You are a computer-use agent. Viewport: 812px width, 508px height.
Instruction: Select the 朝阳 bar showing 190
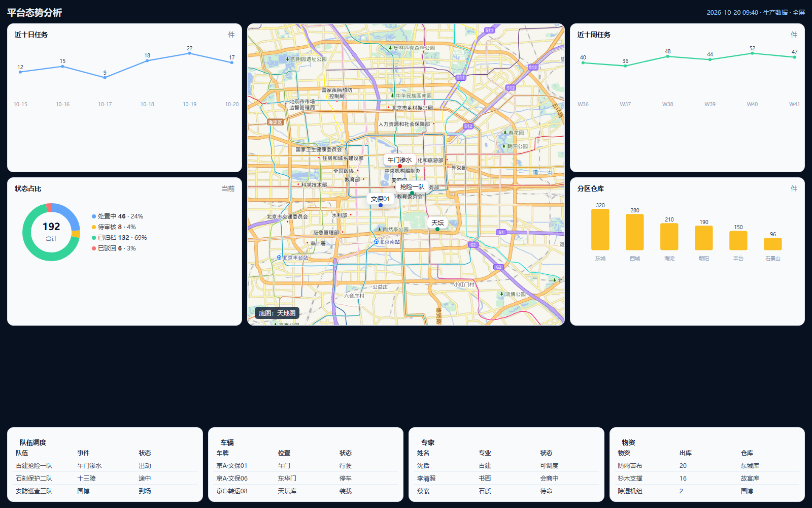(x=704, y=238)
